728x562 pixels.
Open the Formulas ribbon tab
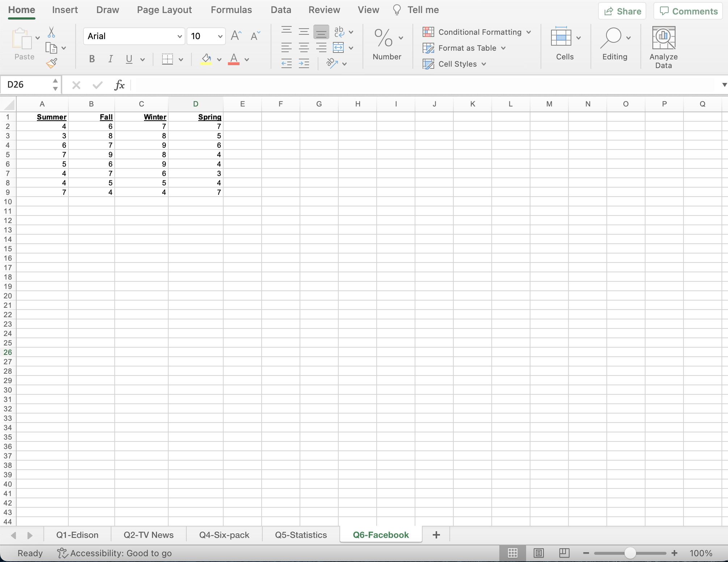point(231,10)
